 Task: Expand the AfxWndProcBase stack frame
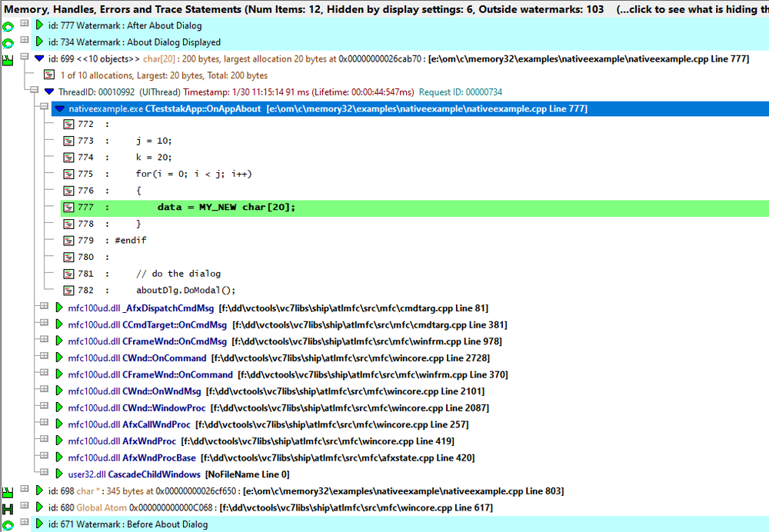[44, 455]
